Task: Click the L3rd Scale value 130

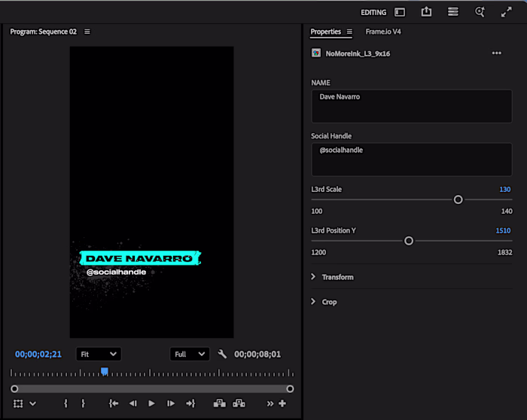Action: (x=505, y=189)
